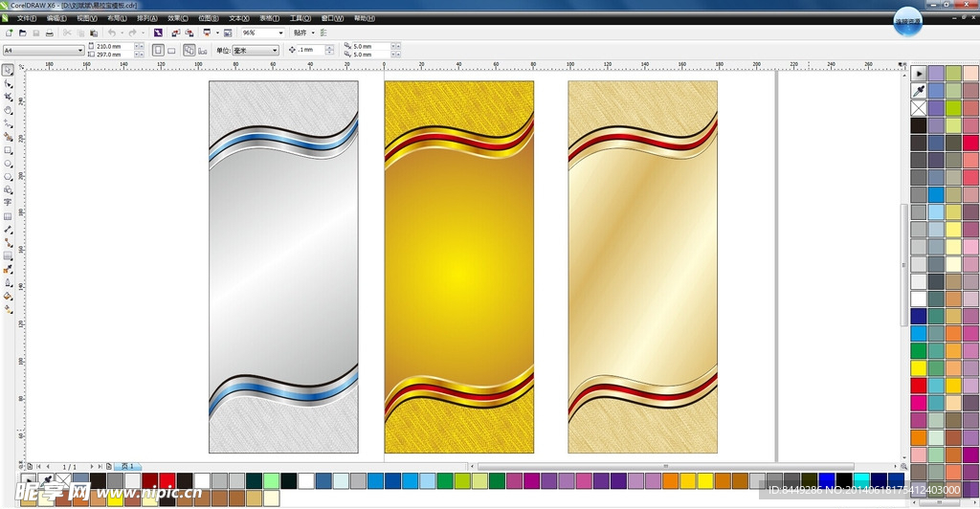Choose the Ellipse tool
Viewport: 980px width, 509px height.
[x=8, y=164]
